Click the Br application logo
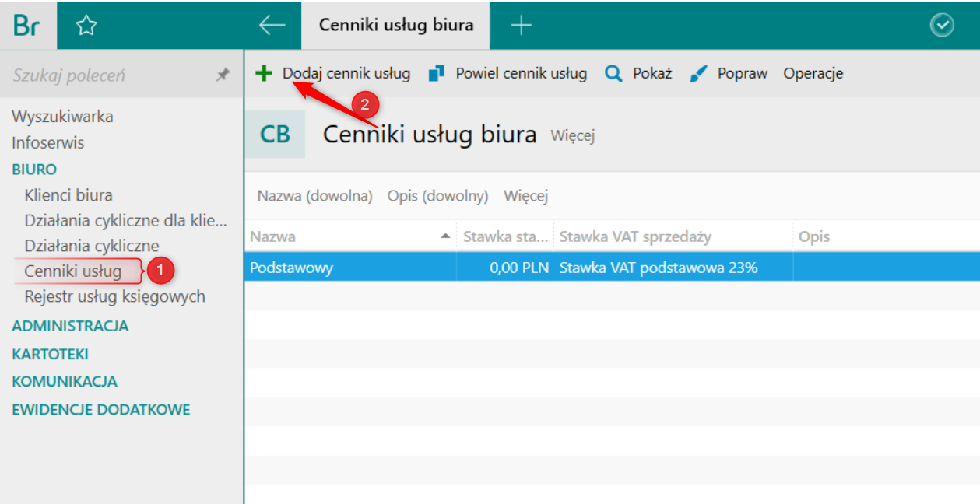 pyautogui.click(x=27, y=25)
